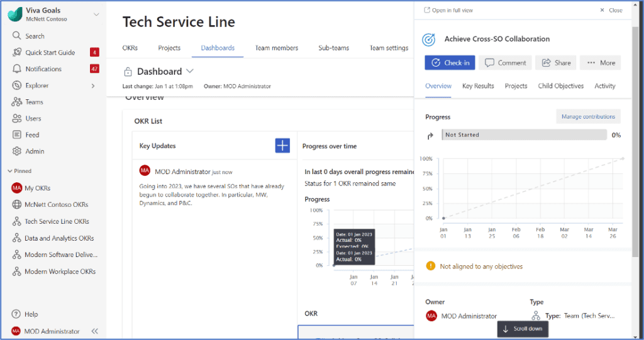Expand the Viva Goals organization dropdown
This screenshot has height=340, width=644.
pyautogui.click(x=96, y=14)
